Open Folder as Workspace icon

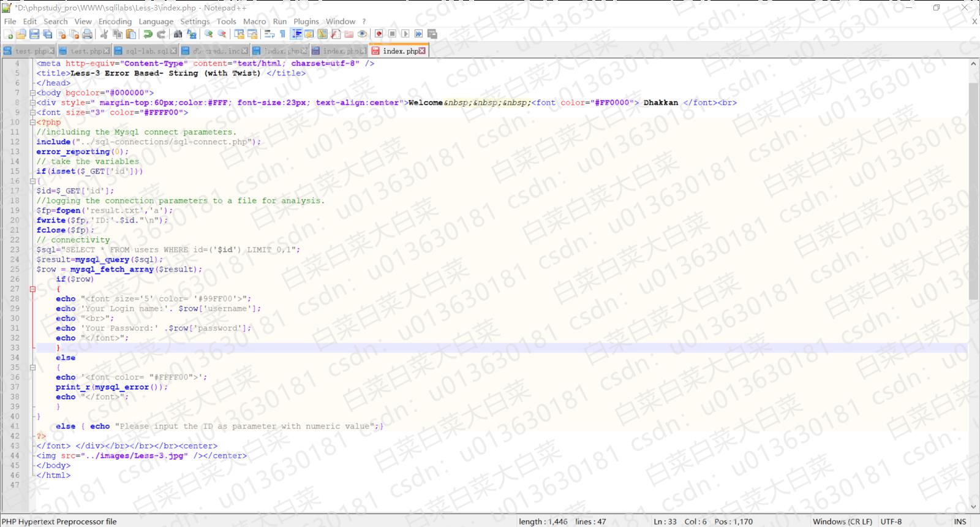349,34
